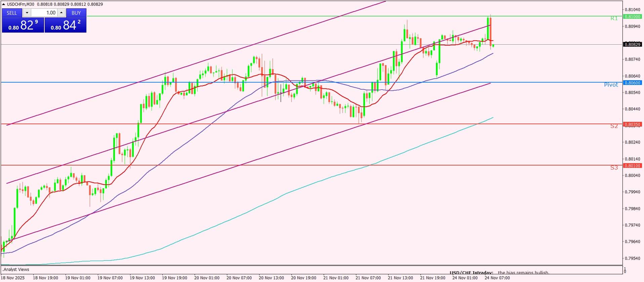This screenshot has width=644, height=282.
Task: Click the 0.80 84 buy price tile
Action: [x=66, y=25]
